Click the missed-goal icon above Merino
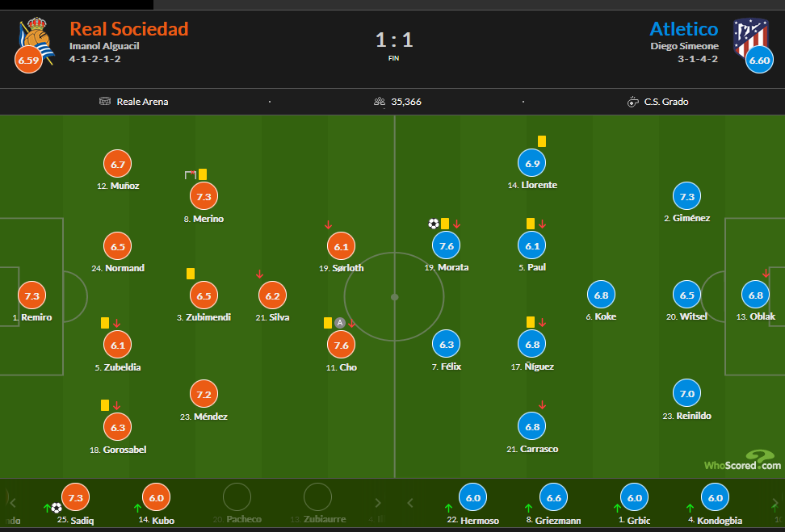The height and width of the screenshot is (532, 785). (191, 174)
